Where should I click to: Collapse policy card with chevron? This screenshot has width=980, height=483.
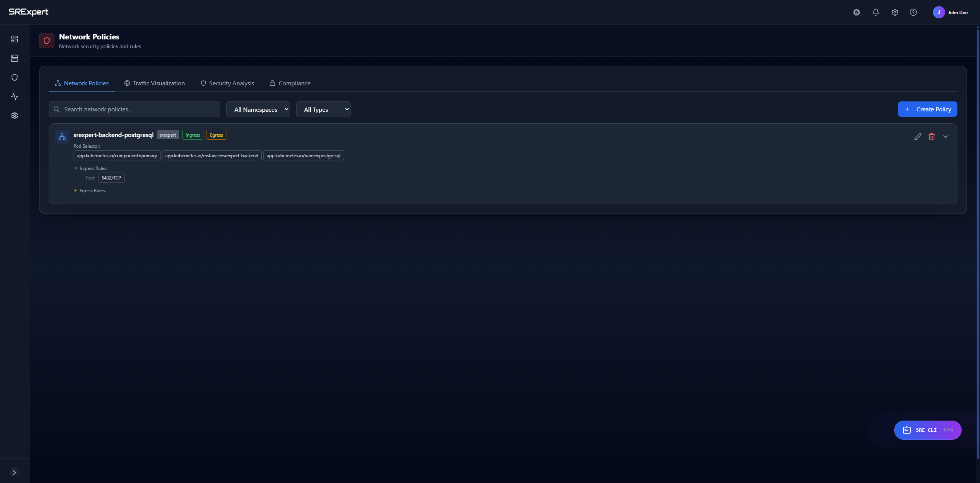click(946, 137)
